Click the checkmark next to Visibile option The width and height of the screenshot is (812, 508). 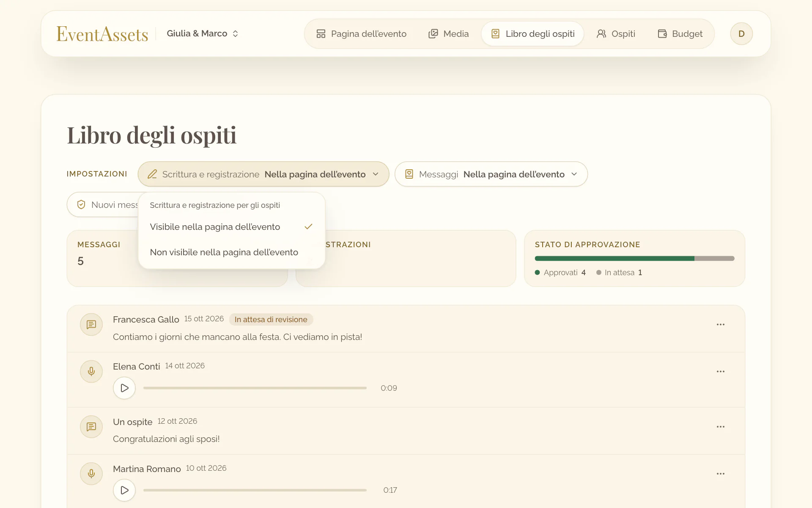click(x=309, y=227)
